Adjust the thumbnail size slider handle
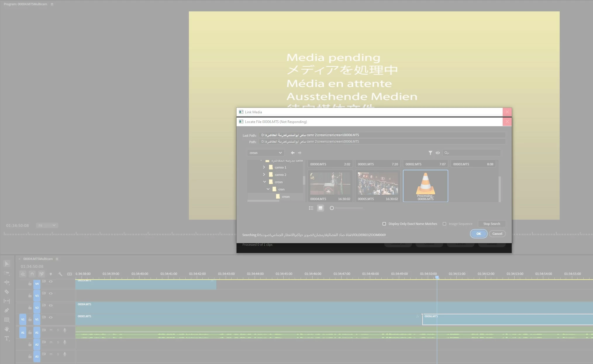 (332, 208)
